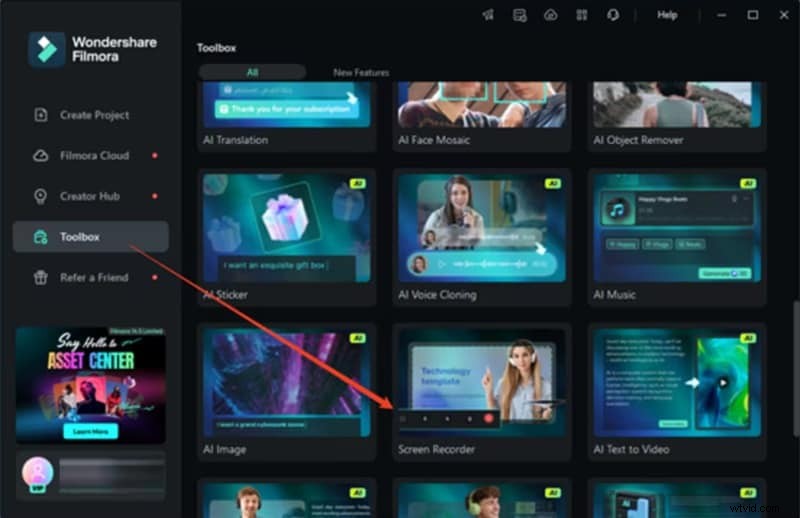
Task: Click the Wondershare Filmora logo icon
Action: (46, 50)
